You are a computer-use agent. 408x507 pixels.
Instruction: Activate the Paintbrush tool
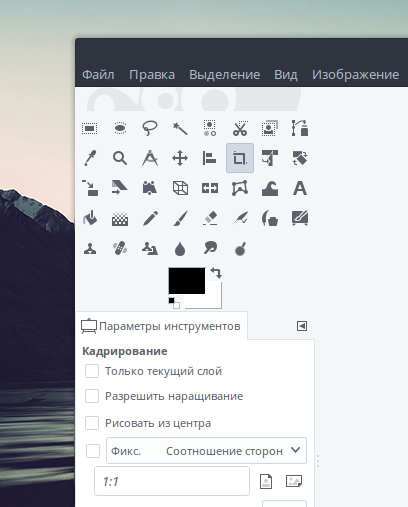(x=180, y=218)
